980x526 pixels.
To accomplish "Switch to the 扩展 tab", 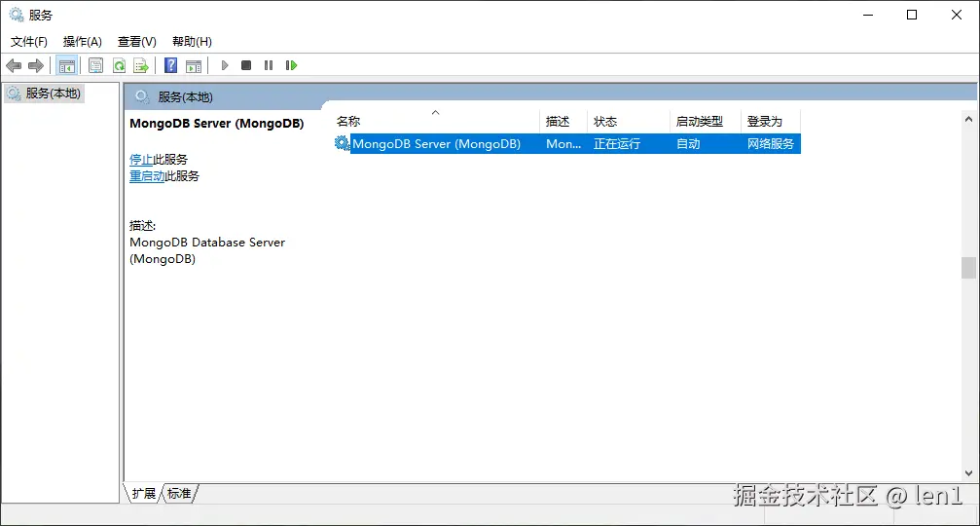I will (x=144, y=494).
